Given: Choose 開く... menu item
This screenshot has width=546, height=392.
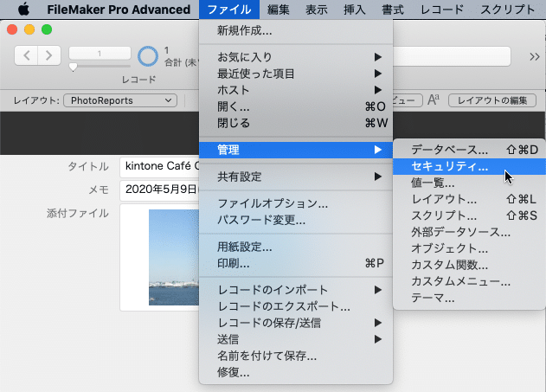Looking at the screenshot, I should click(x=296, y=106).
